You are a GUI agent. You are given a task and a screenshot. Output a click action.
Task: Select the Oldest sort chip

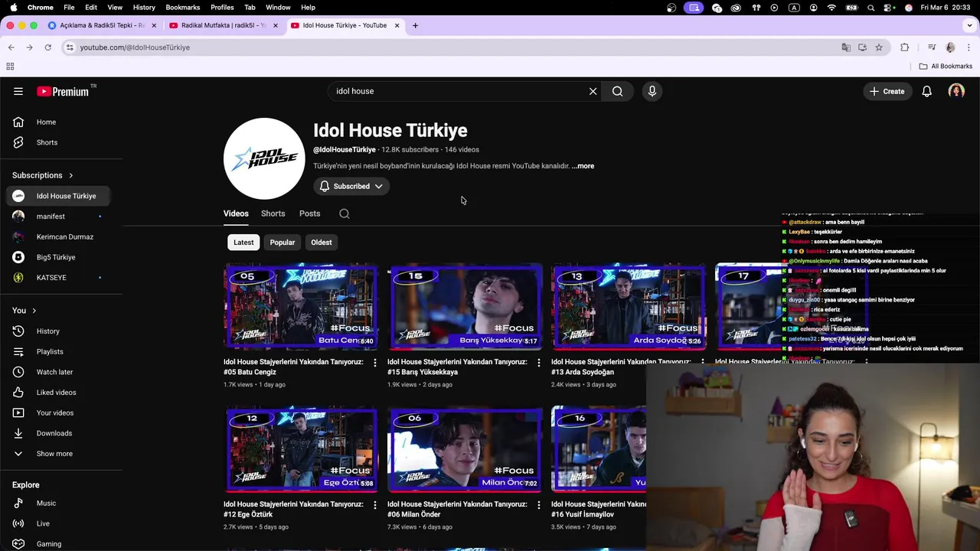pos(322,243)
